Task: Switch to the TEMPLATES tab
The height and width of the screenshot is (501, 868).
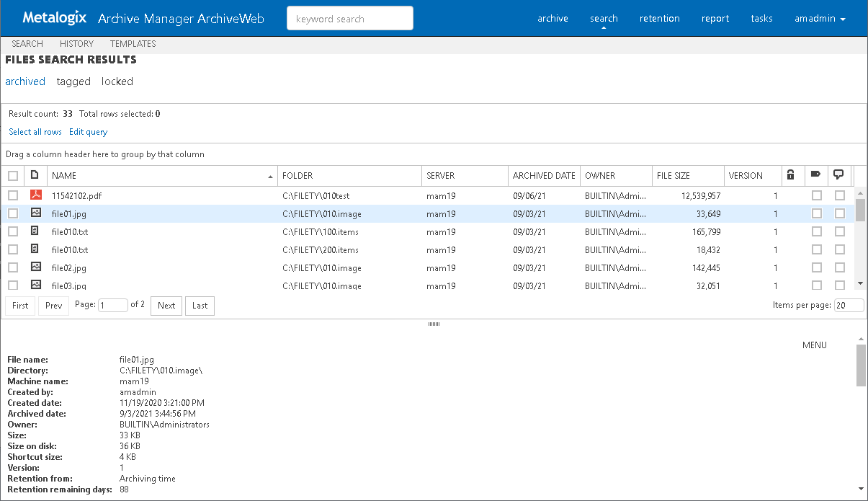Action: tap(133, 44)
